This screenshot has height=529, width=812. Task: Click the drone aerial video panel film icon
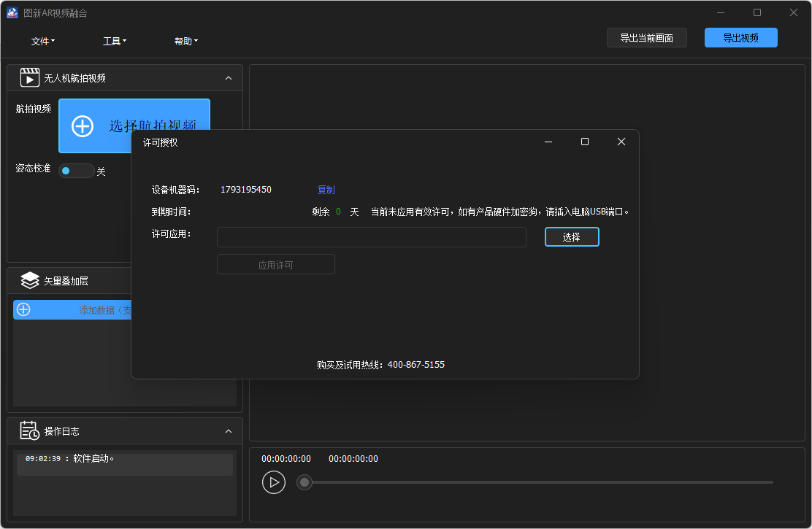(29, 77)
